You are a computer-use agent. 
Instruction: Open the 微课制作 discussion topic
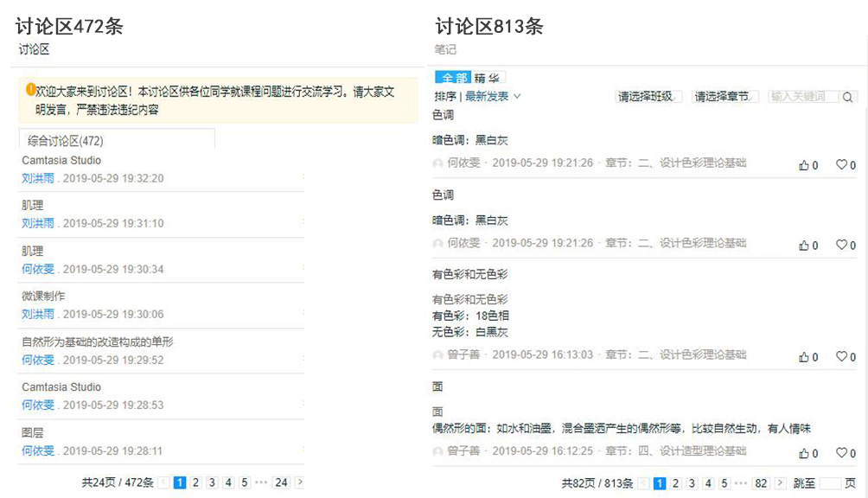[43, 297]
